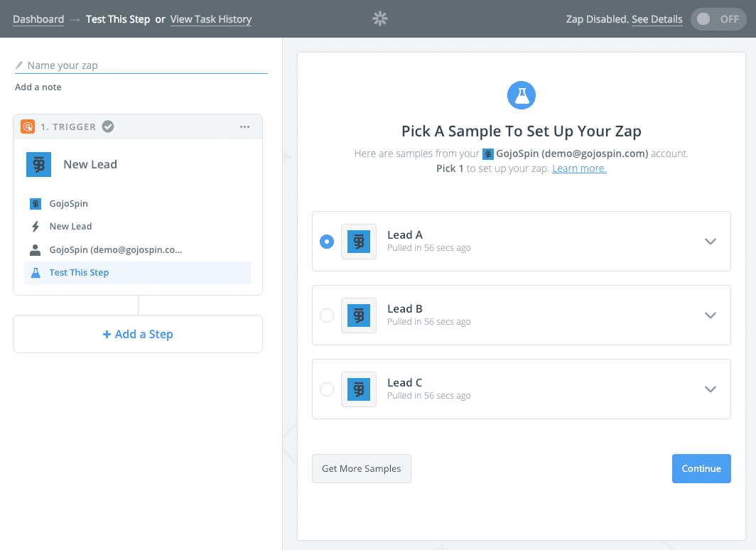Image resolution: width=756 pixels, height=550 pixels.
Task: Click Test This Step breadcrumb text
Action: click(x=118, y=19)
